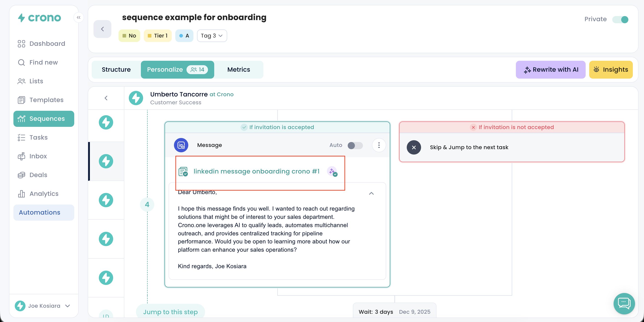Click the yellow Insights button

pos(611,69)
